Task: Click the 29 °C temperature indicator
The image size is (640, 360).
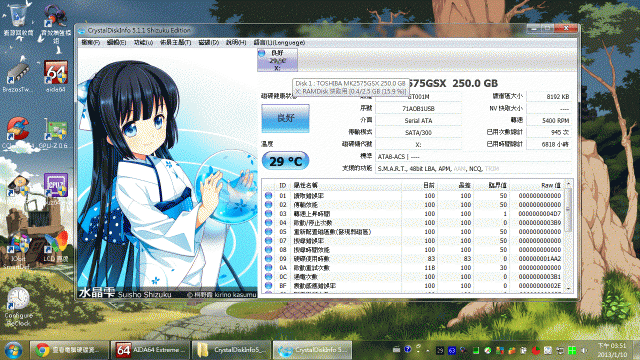Action: pos(285,161)
